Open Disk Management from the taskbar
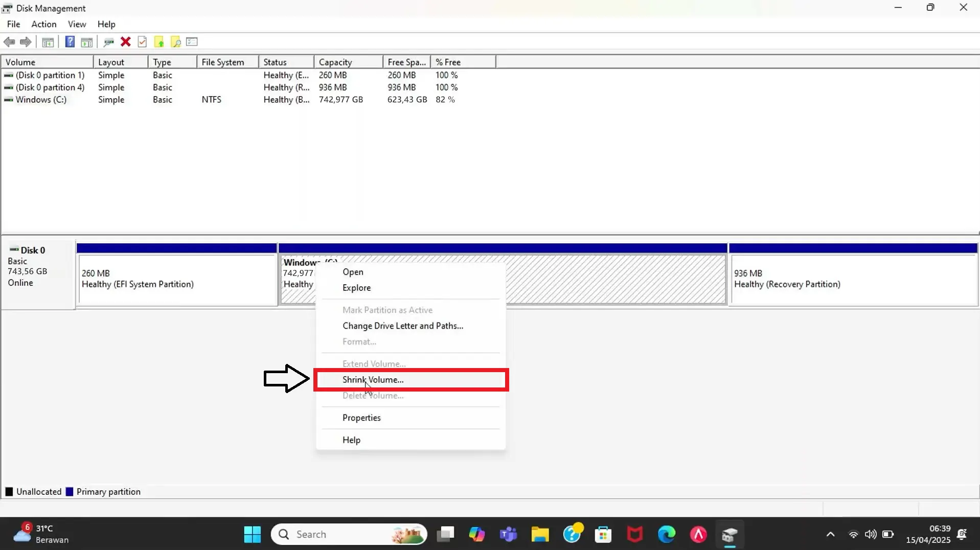 click(730, 535)
